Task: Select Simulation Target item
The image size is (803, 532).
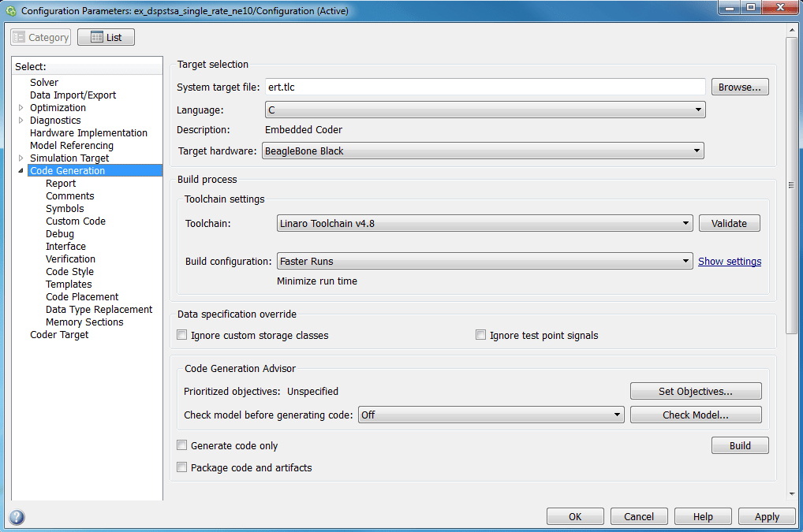Action: 69,158
